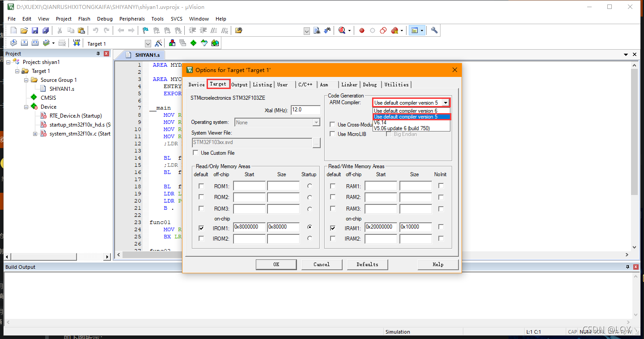Click the dialog's Help button

[438, 264]
